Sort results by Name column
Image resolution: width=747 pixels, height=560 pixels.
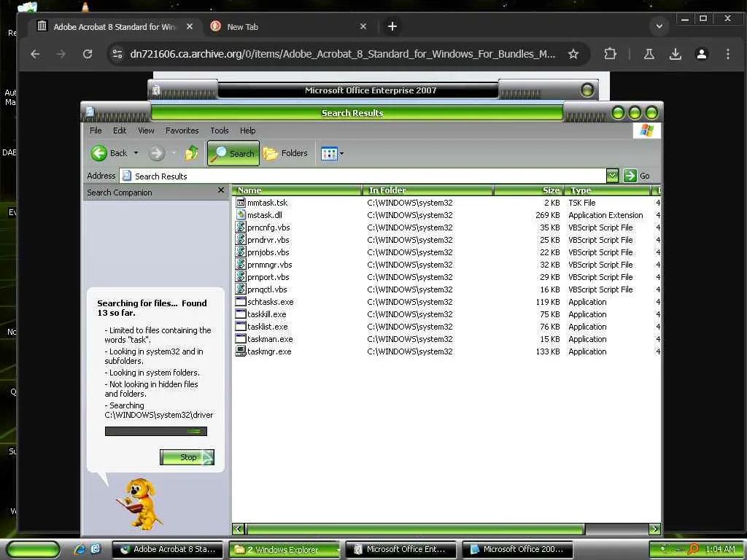tap(297, 190)
